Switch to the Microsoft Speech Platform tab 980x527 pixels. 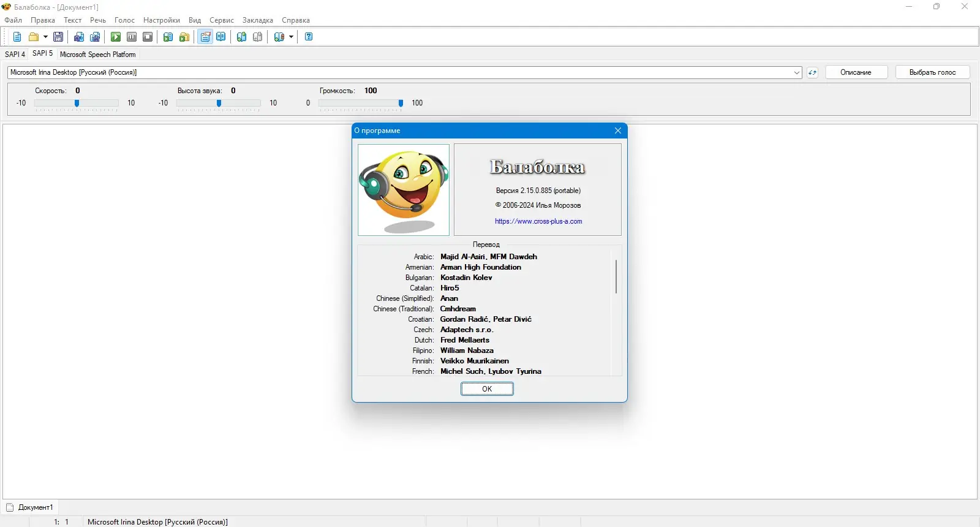coord(98,55)
